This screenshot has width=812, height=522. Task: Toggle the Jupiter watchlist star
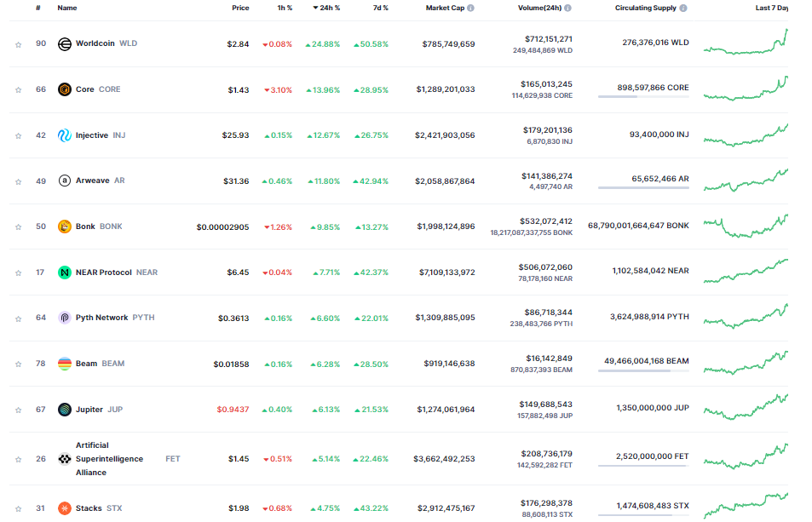(18, 410)
